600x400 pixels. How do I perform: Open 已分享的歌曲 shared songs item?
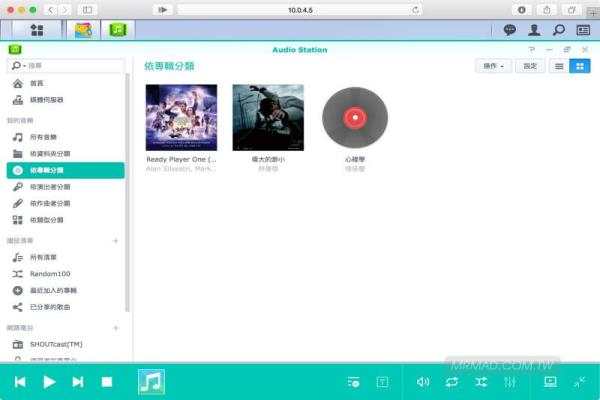coord(65,307)
